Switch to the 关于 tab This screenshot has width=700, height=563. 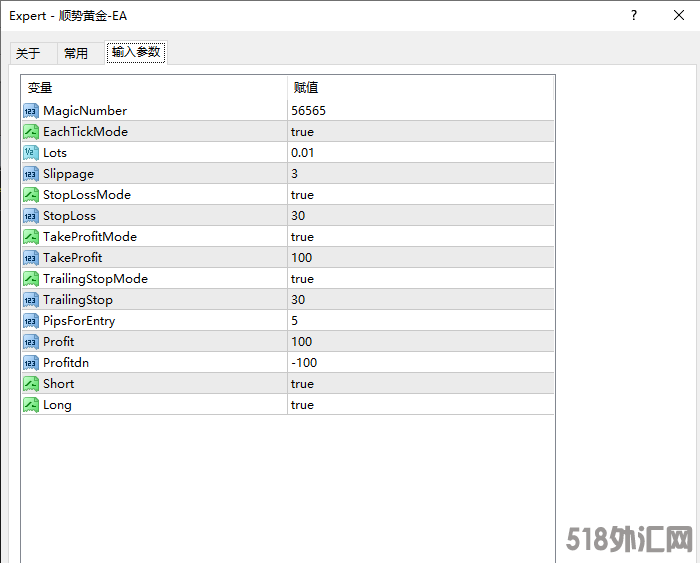tap(28, 54)
